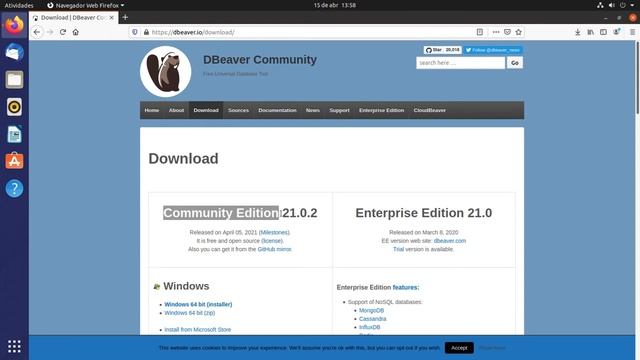Viewport: 640px width, 360px height.
Task: Open the dbeaver.com link
Action: [x=449, y=241]
